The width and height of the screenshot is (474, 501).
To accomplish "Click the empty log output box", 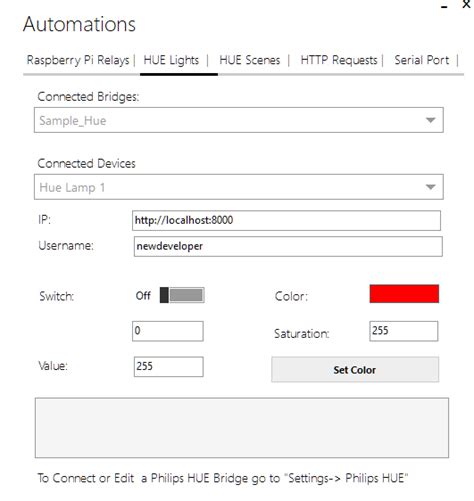I will 242,428.
